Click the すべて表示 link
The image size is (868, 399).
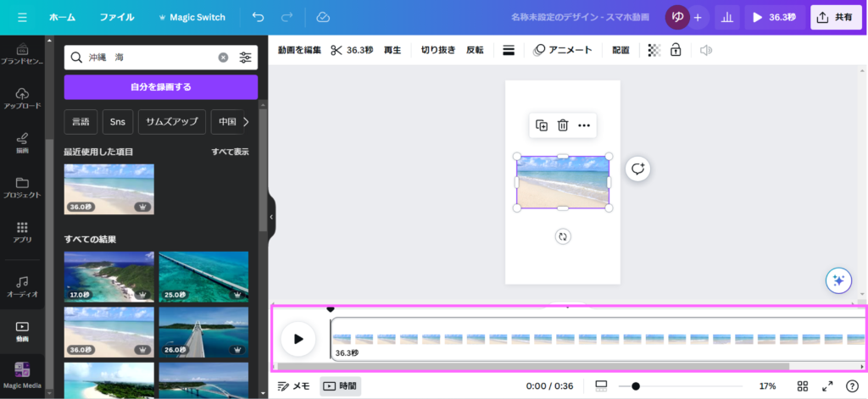230,152
